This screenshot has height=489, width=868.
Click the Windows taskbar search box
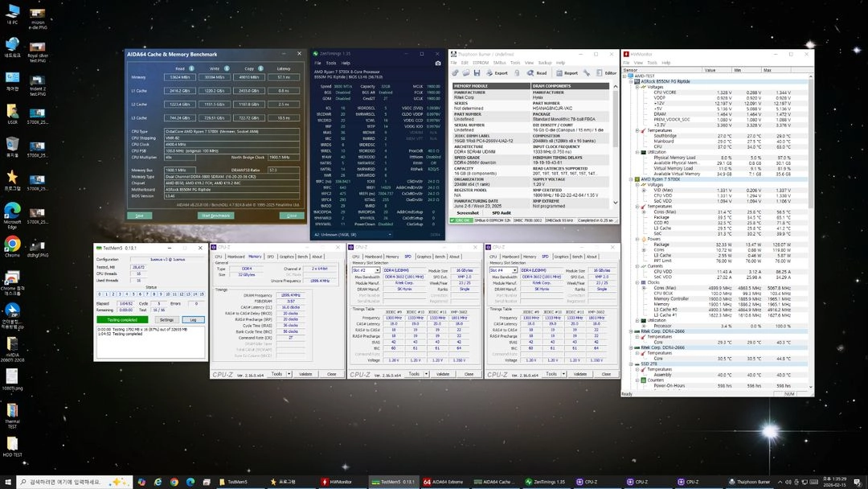point(75,482)
